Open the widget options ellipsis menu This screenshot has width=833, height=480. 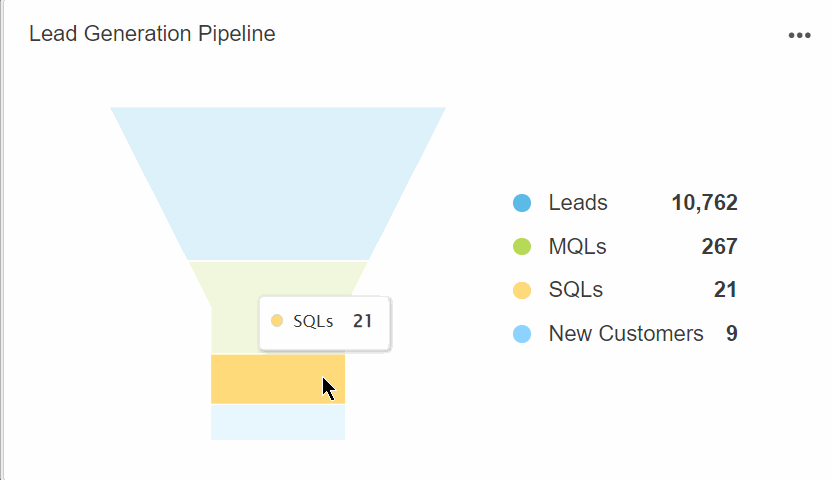tap(799, 35)
